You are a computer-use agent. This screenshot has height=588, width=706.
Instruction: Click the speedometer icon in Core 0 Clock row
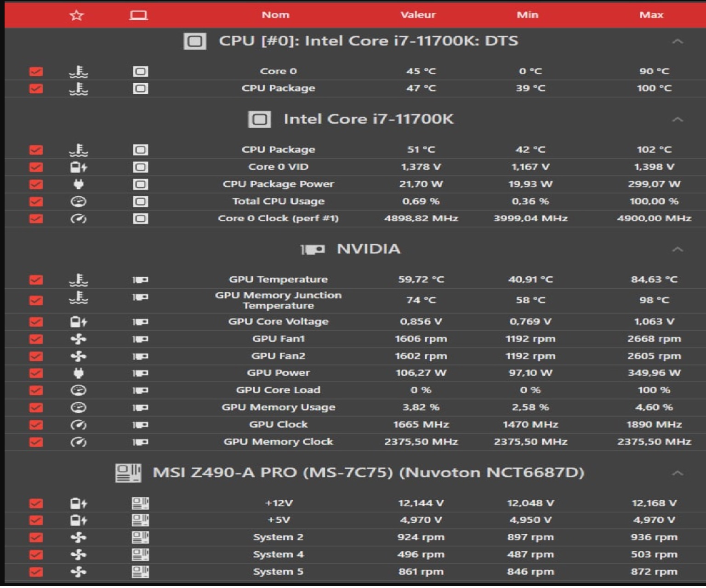tap(79, 219)
